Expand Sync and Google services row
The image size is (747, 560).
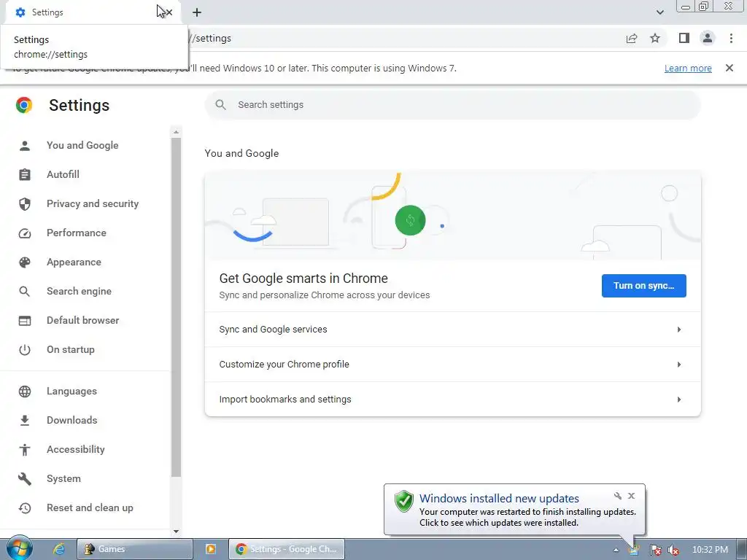[x=452, y=330]
